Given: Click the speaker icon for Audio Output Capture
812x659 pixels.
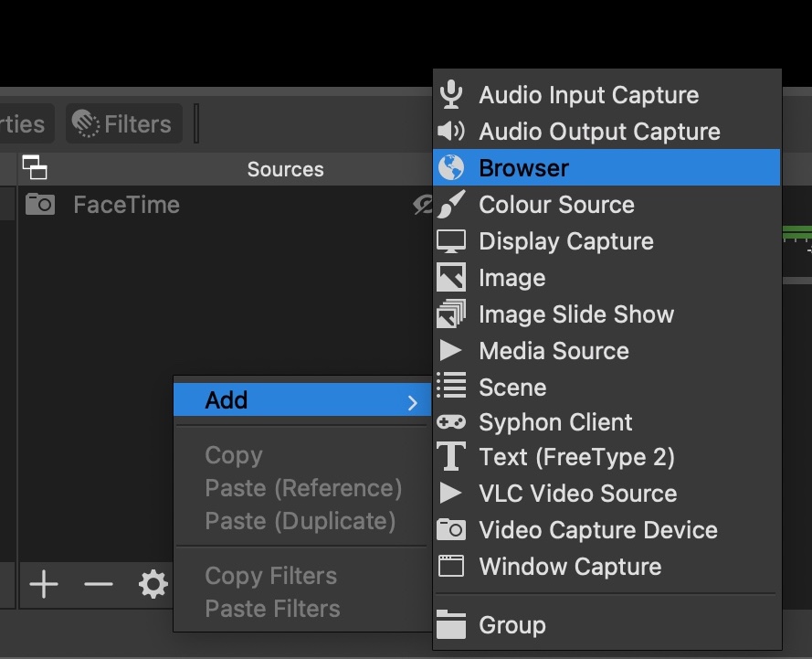Looking at the screenshot, I should coord(451,132).
